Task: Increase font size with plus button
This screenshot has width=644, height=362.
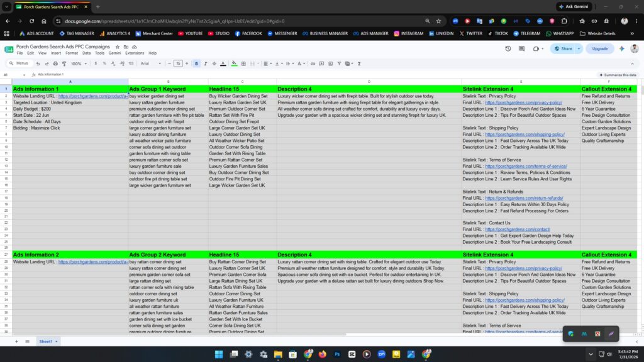Action: [x=187, y=63]
